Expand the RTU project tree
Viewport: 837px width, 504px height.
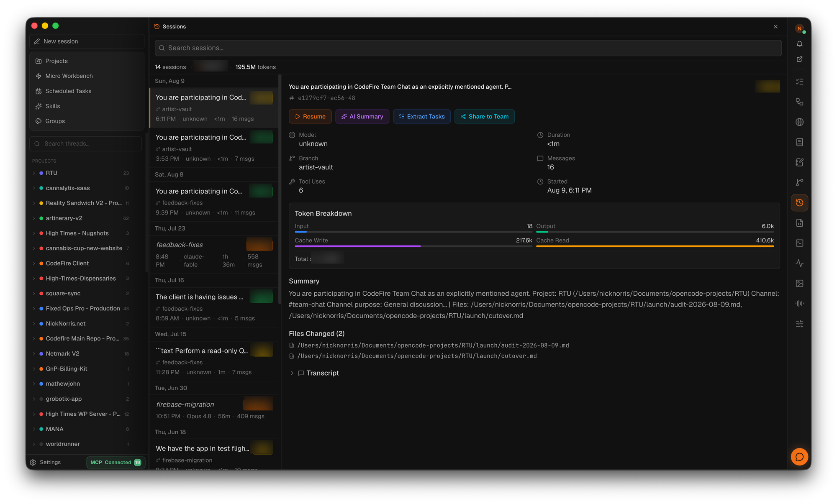[34, 173]
